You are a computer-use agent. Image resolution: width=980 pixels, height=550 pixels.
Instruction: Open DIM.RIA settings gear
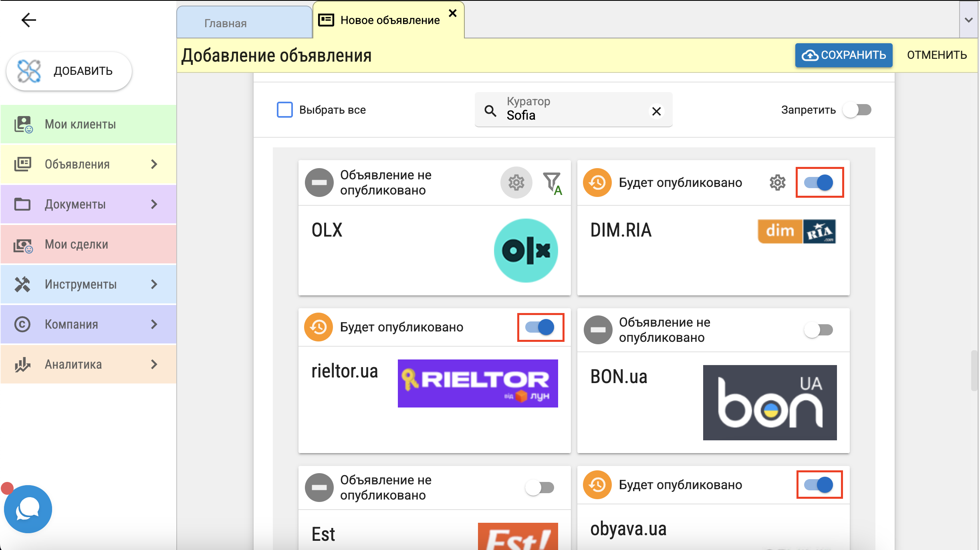(x=778, y=183)
